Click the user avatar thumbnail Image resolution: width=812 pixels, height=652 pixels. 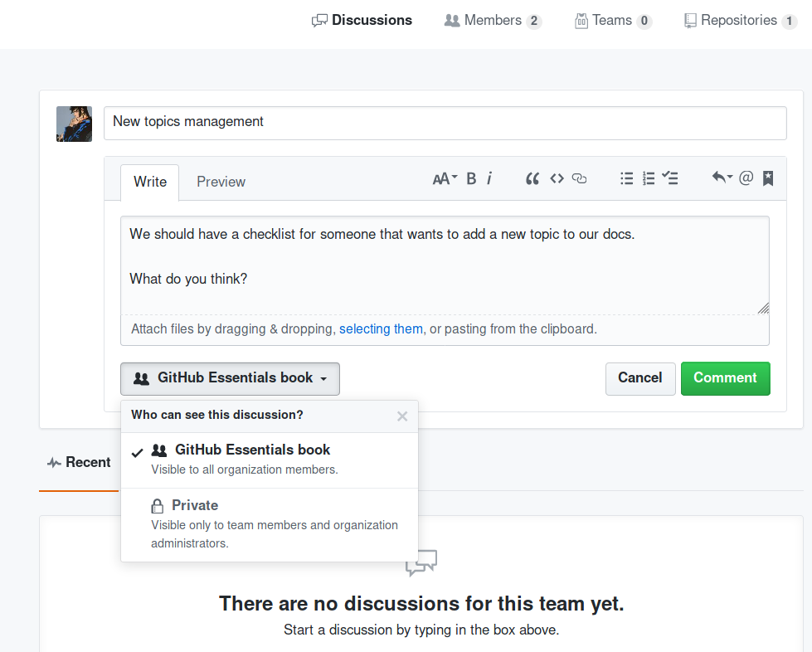pyautogui.click(x=74, y=124)
